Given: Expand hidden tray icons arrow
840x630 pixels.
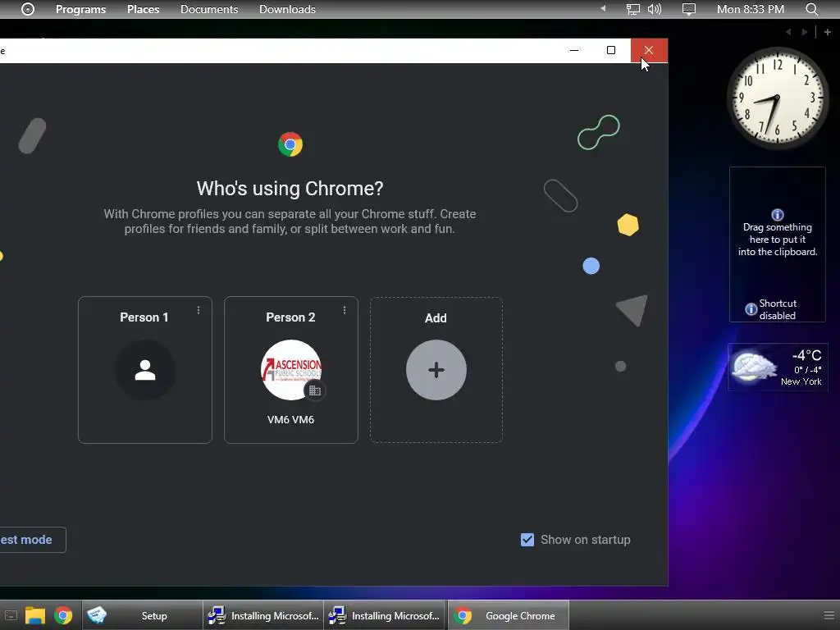Looking at the screenshot, I should pyautogui.click(x=603, y=8).
